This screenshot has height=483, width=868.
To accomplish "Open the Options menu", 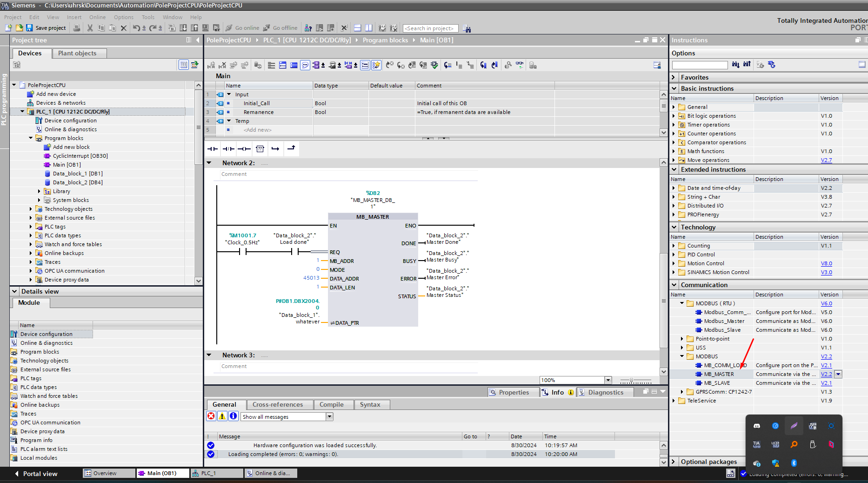I will point(124,17).
